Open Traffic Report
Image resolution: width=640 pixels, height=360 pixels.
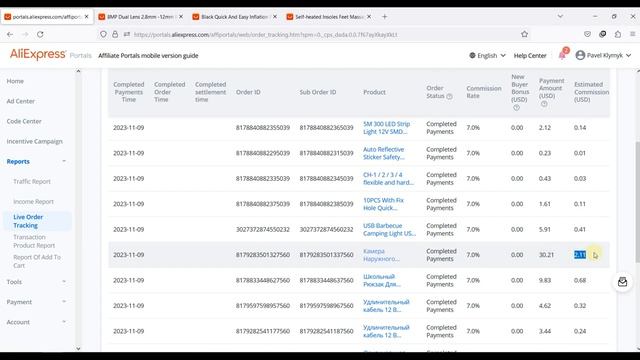tap(32, 181)
